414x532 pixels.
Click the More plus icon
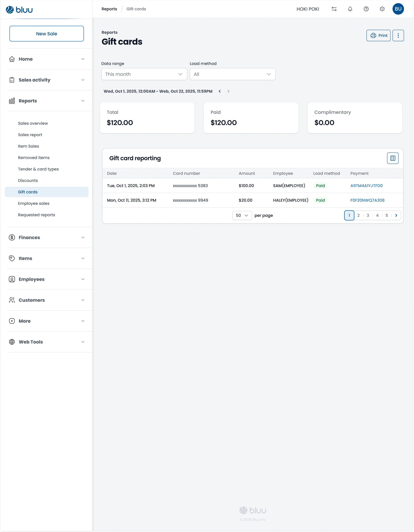point(12,321)
